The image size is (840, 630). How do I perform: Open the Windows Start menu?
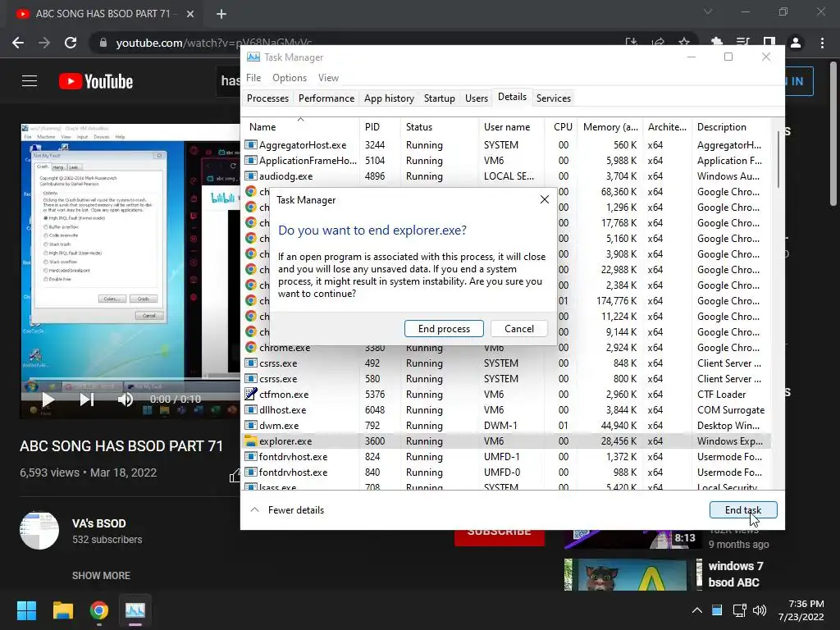point(26,610)
